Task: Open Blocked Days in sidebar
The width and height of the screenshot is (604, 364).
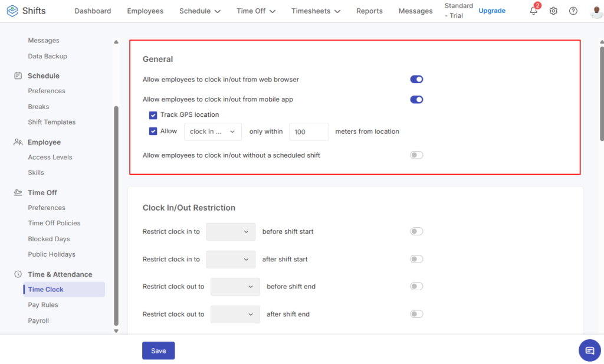Action: click(48, 239)
